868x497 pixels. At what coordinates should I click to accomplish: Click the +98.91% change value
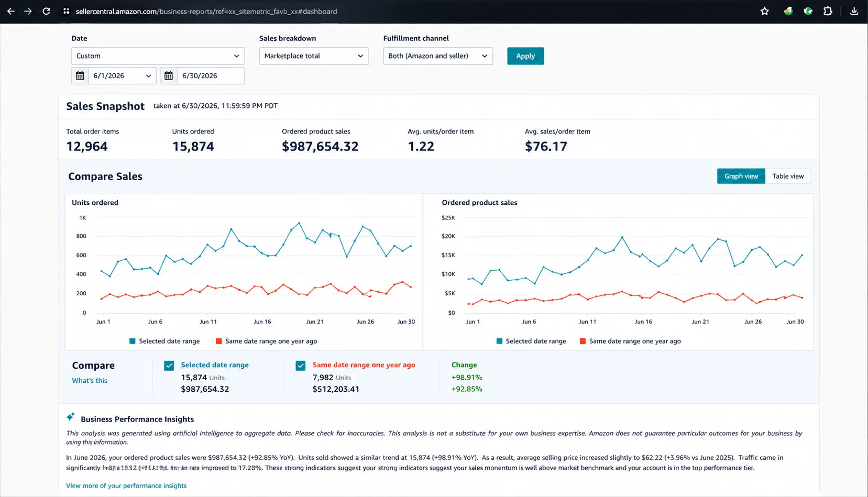point(467,377)
